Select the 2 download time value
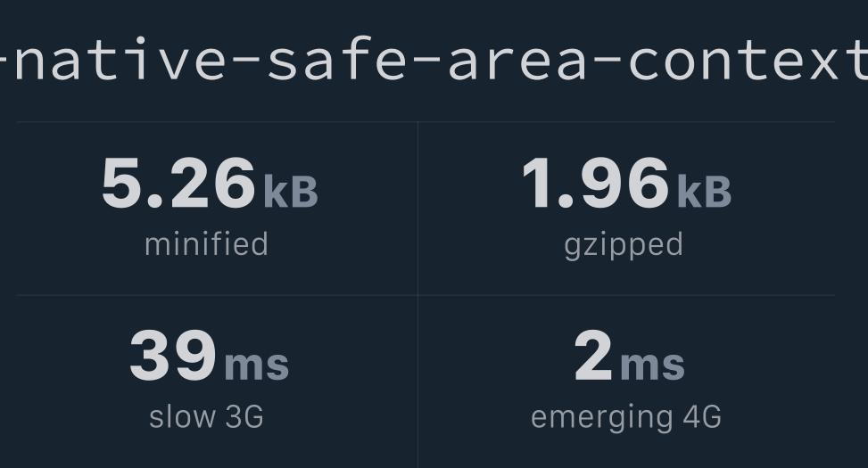 click(x=593, y=357)
